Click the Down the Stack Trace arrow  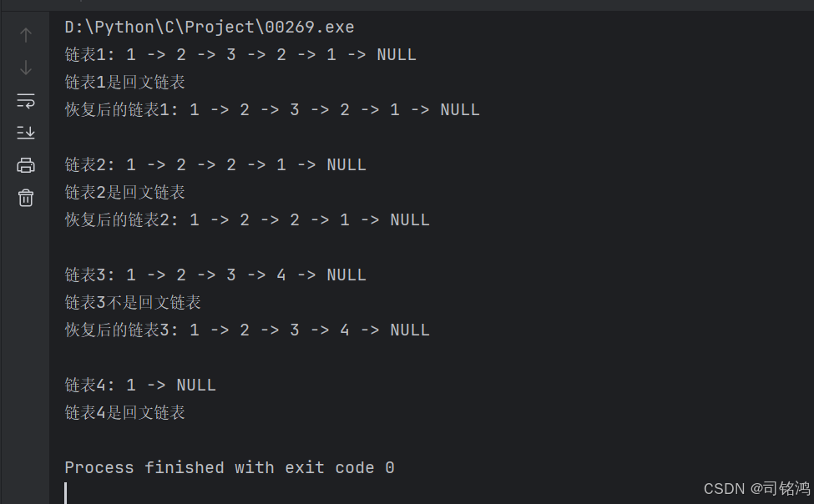25,68
